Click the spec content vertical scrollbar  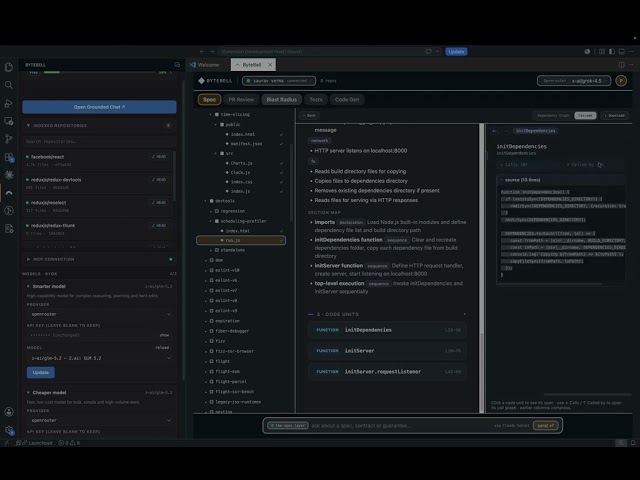point(482,267)
